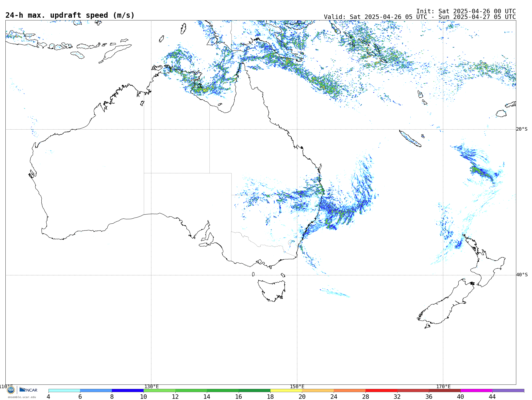Click the '130°E' longitude label

pyautogui.click(x=151, y=387)
